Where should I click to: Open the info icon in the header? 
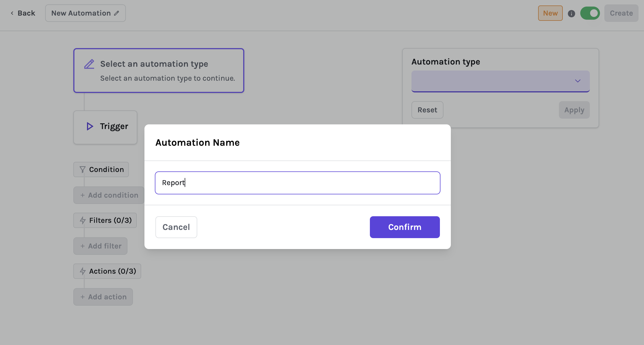571,13
